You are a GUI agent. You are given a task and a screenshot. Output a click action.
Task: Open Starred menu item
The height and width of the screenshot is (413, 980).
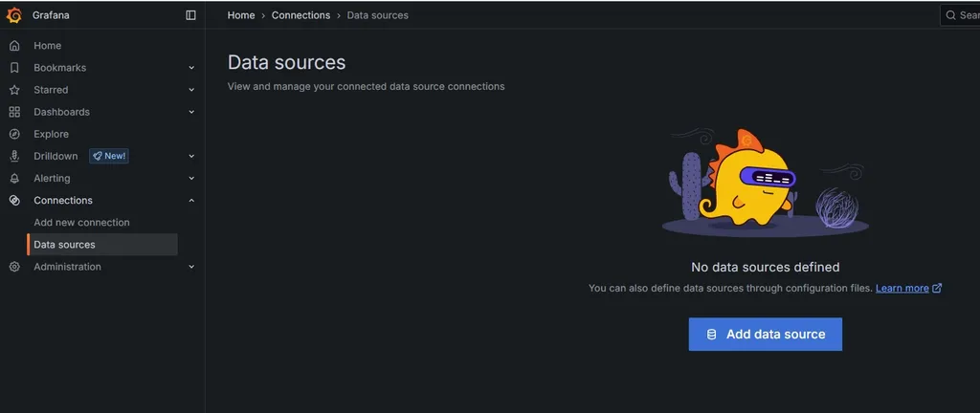coord(51,90)
